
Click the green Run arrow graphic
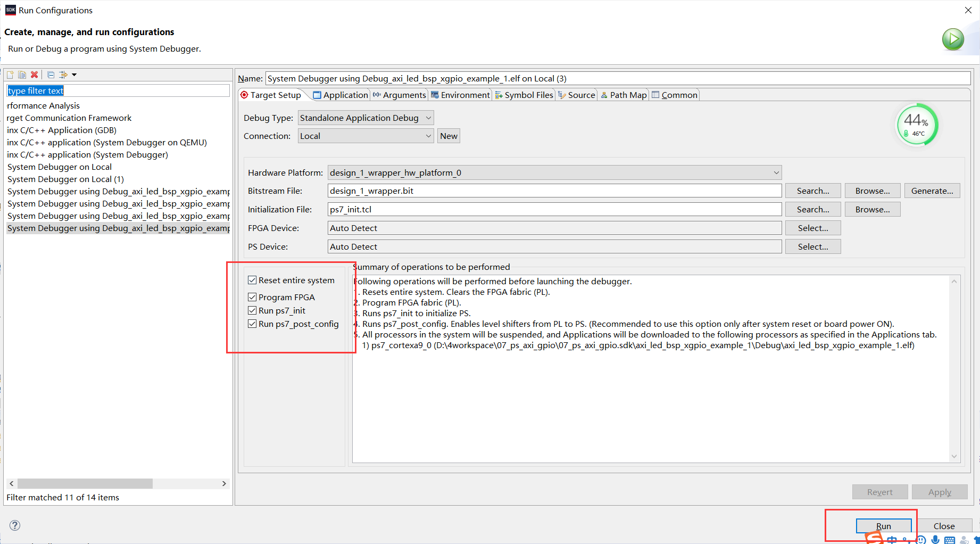[x=953, y=39]
